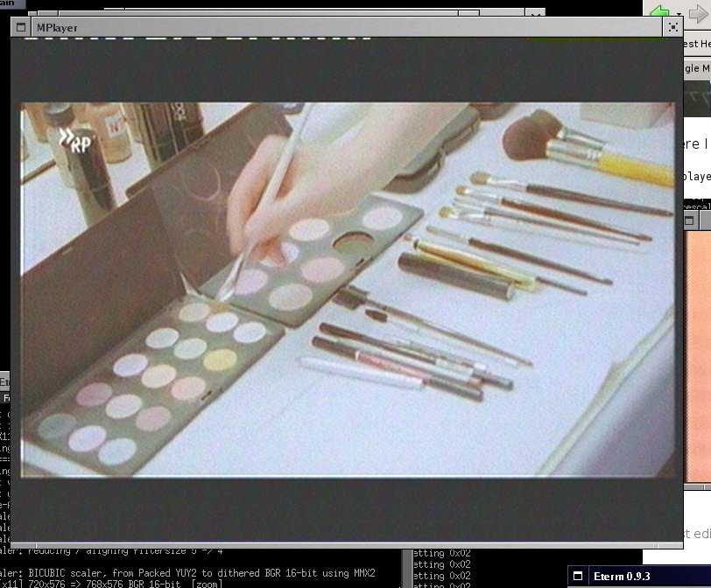Screen dimensions: 711x588
Task: Click the RP channel logo in video
Action: click(75, 140)
